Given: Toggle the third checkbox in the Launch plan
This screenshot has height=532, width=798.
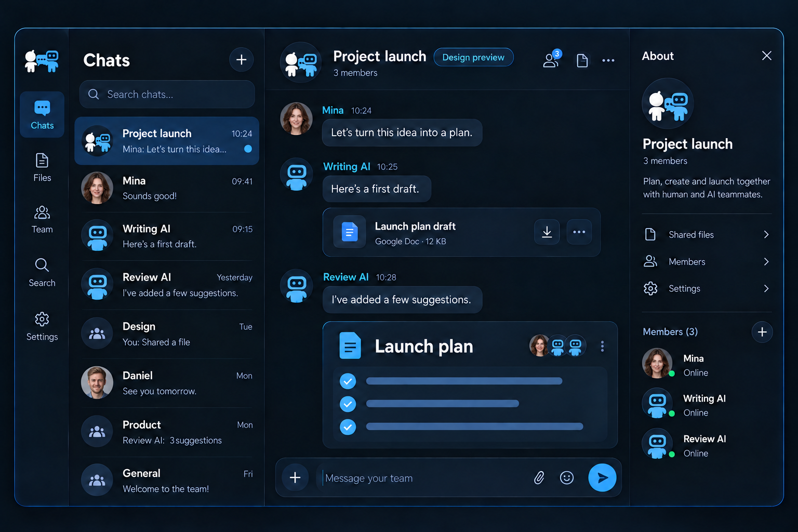Looking at the screenshot, I should tap(348, 427).
